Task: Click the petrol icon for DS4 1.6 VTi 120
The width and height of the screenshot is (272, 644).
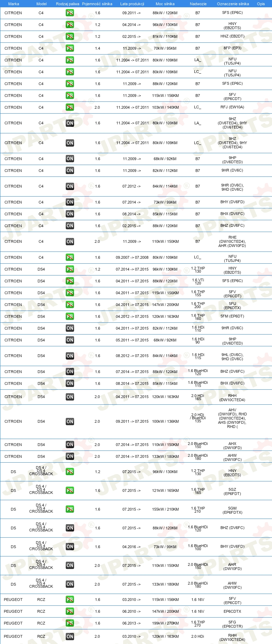Action: tap(70, 281)
